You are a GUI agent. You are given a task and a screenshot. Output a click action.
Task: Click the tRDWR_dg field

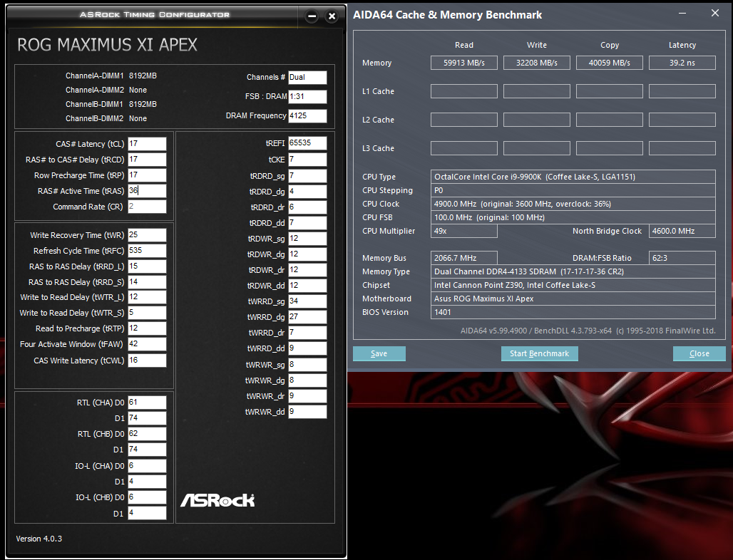pos(307,254)
